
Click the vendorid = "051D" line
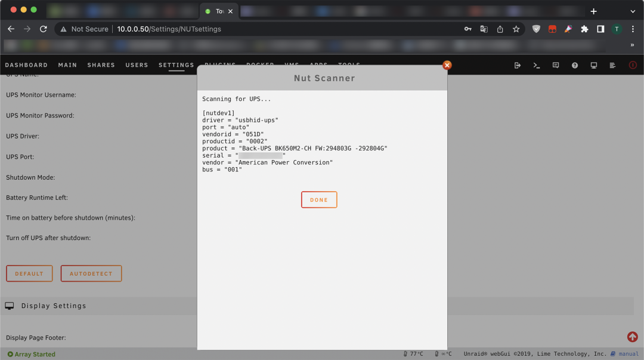tap(233, 134)
